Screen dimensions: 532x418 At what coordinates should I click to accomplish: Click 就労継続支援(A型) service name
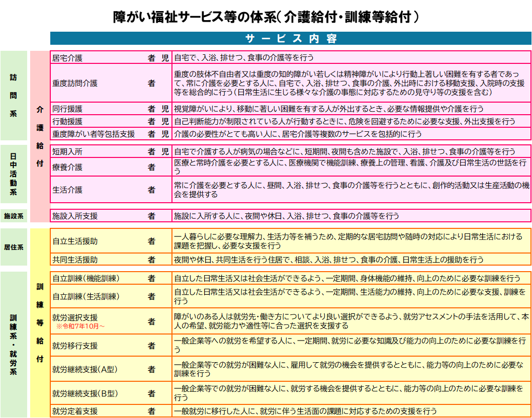tap(84, 369)
